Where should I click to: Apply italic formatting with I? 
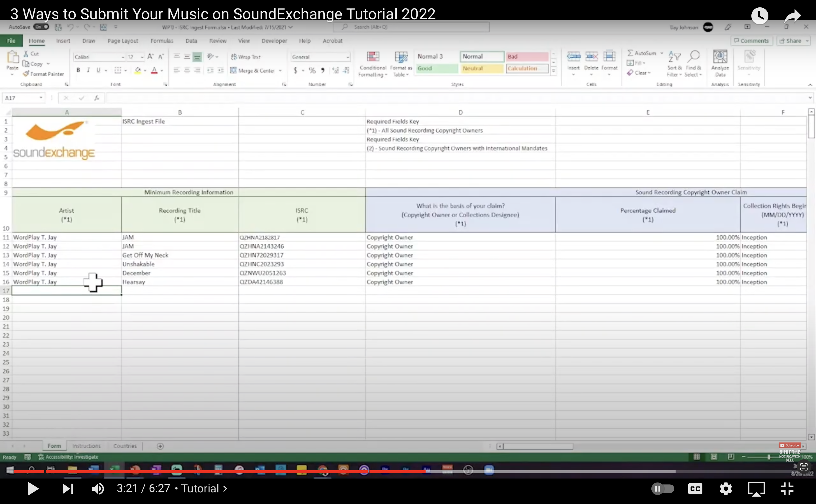click(x=88, y=70)
